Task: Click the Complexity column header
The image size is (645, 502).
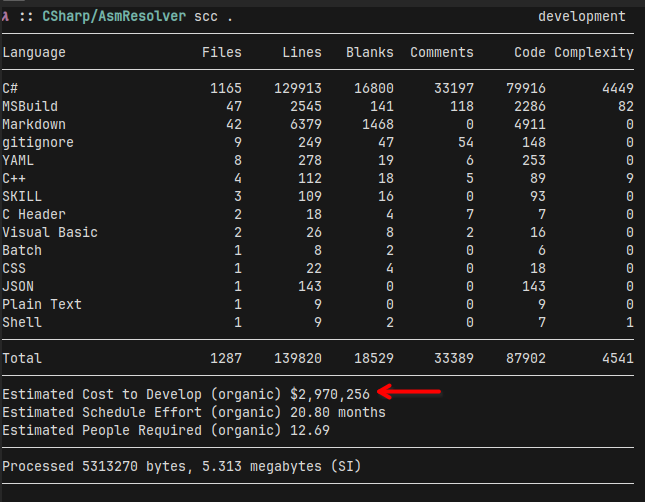Action: 594,52
